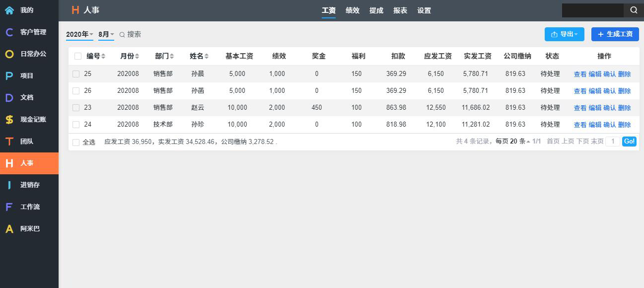Click 技术部 department cell
The width and height of the screenshot is (644, 288).
(x=163, y=125)
